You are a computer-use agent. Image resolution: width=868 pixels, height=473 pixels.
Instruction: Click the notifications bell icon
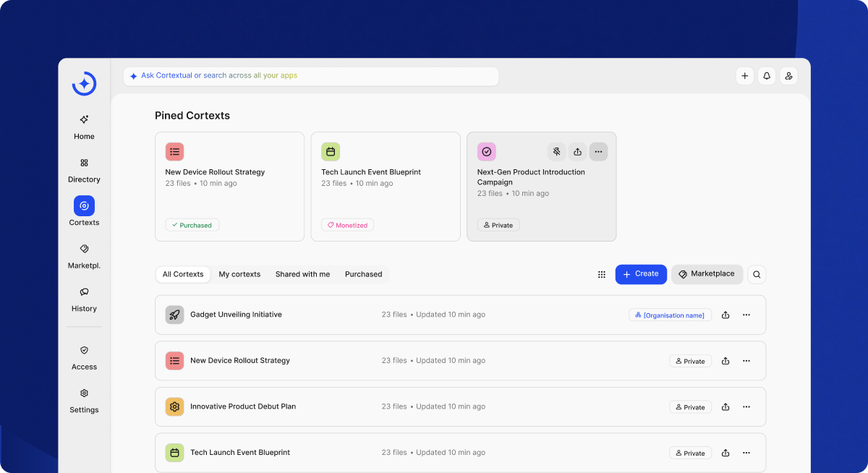767,76
